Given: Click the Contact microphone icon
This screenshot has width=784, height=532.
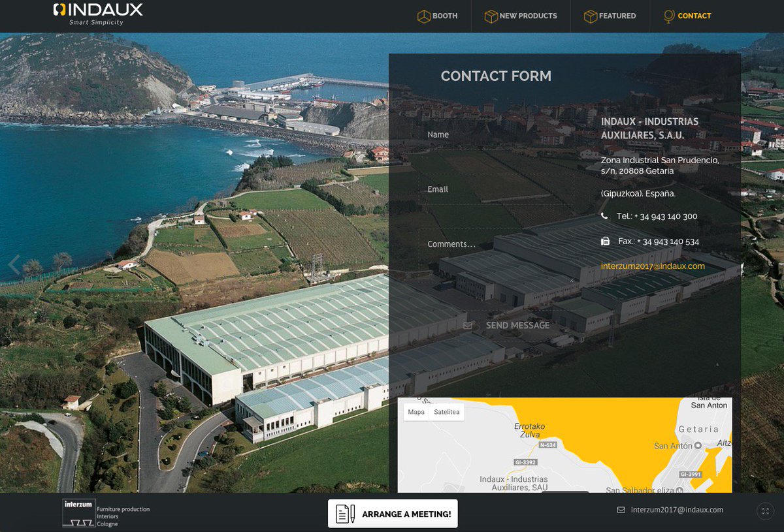Looking at the screenshot, I should [668, 16].
